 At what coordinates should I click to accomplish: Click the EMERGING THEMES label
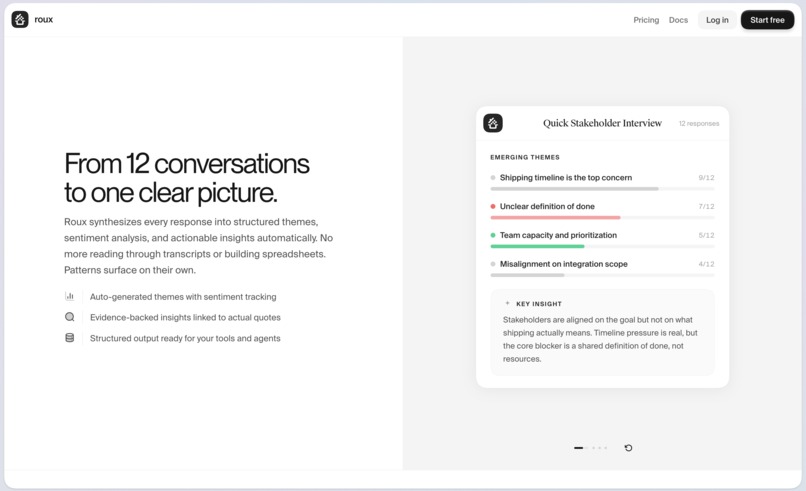[525, 157]
